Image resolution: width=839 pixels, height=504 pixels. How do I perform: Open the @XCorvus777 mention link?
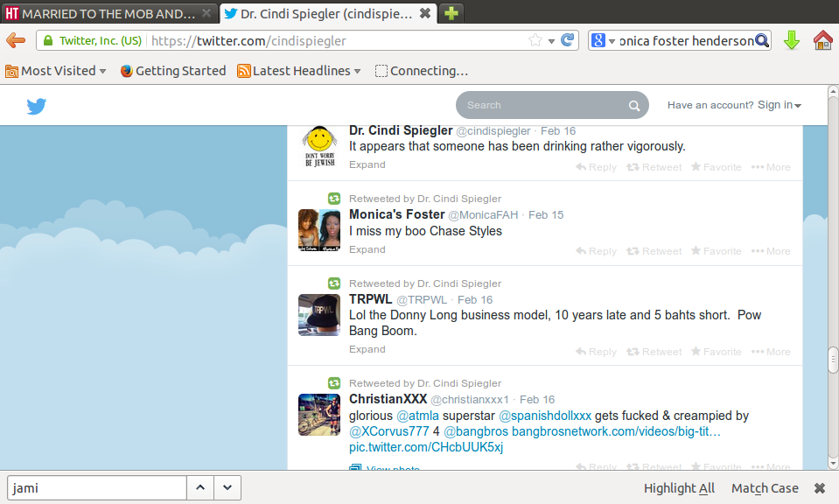pyautogui.click(x=389, y=431)
